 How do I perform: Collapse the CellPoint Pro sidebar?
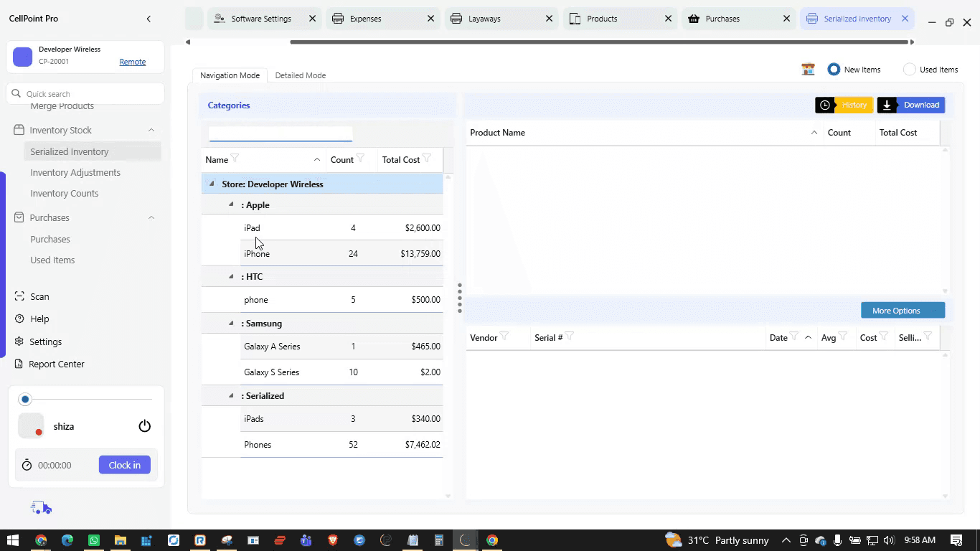coord(149,19)
